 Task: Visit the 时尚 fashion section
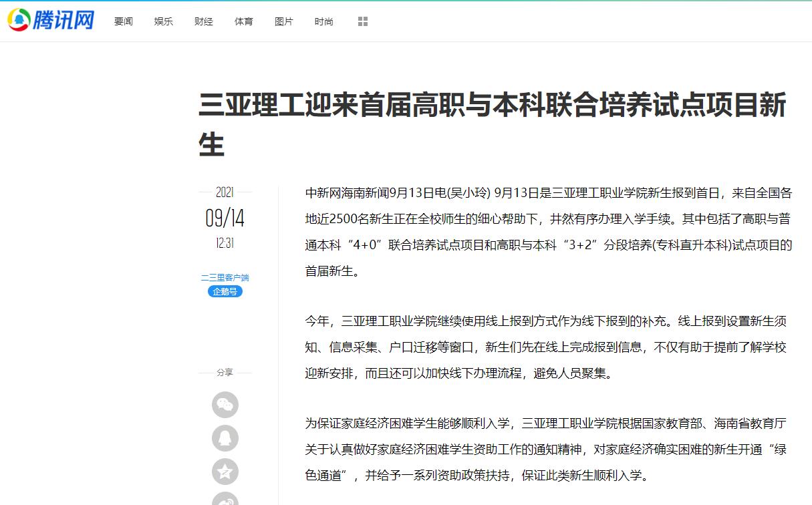[324, 21]
